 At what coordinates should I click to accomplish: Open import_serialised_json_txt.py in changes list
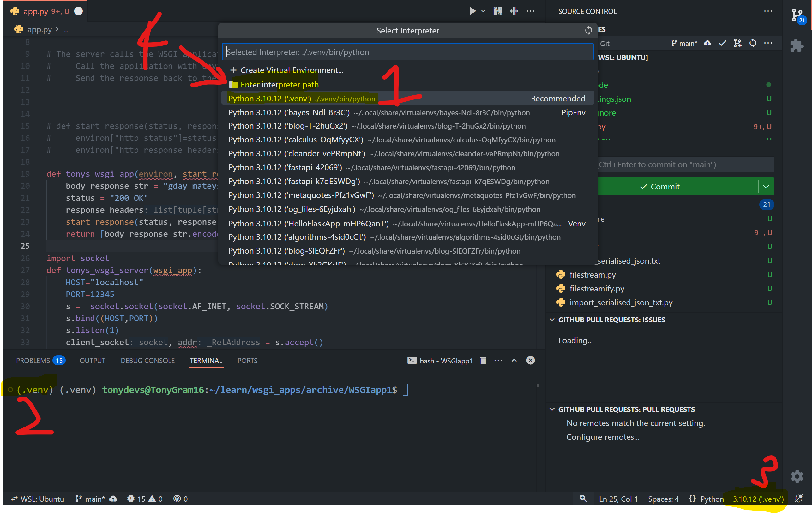tap(621, 302)
